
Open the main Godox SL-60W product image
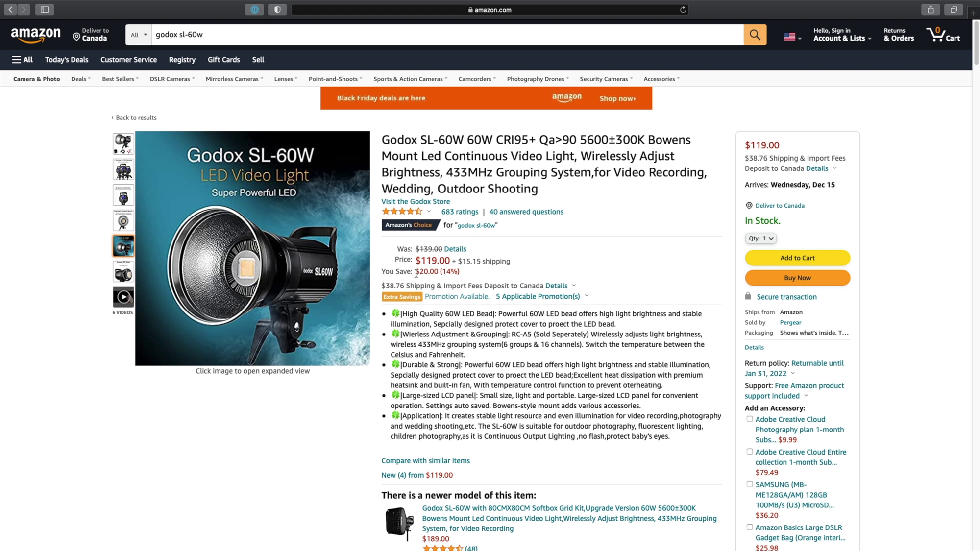(x=252, y=248)
